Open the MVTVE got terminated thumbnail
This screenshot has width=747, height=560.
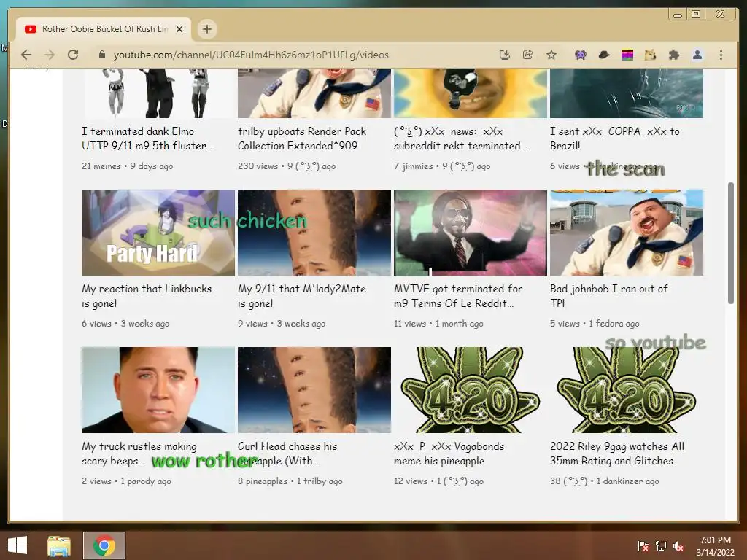pos(471,233)
